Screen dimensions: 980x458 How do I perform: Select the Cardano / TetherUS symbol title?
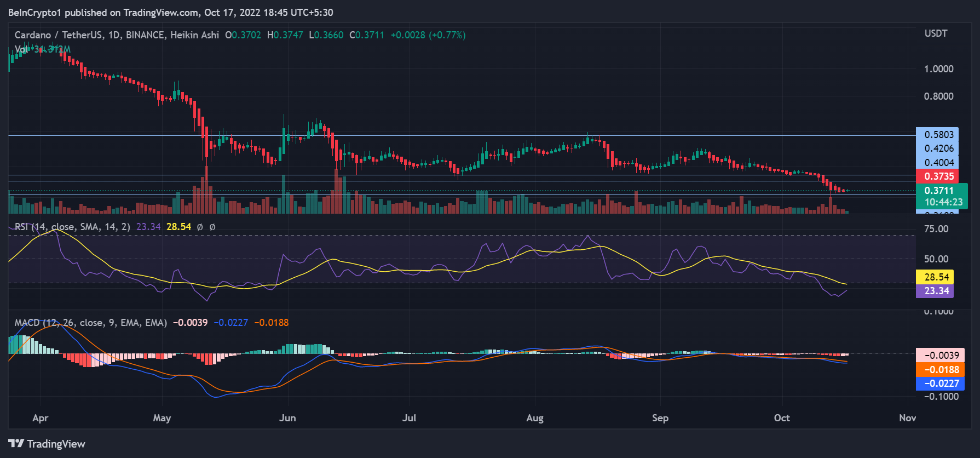[58, 35]
